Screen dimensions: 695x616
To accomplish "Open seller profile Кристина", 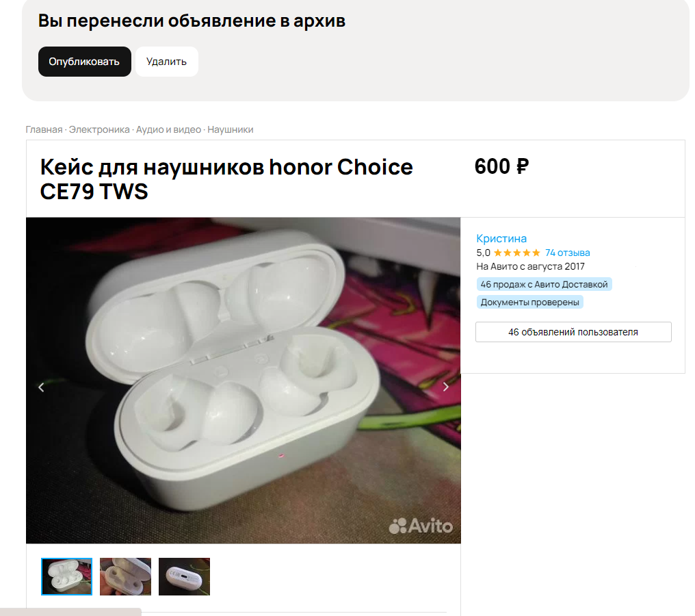I will pos(501,239).
